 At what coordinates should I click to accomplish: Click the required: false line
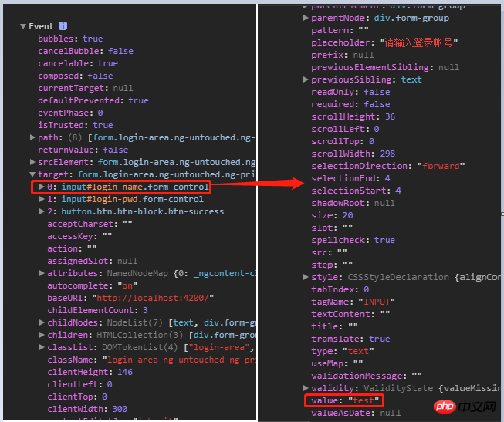point(350,104)
